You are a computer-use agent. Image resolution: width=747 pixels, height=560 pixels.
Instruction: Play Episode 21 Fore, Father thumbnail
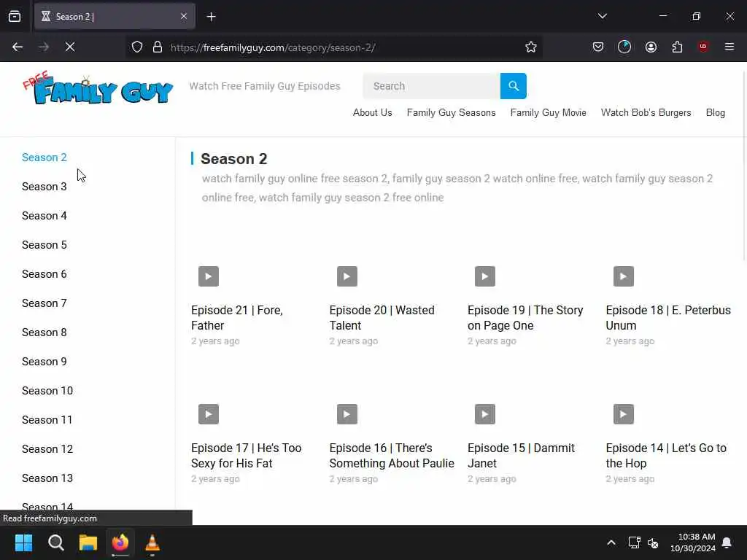(209, 276)
